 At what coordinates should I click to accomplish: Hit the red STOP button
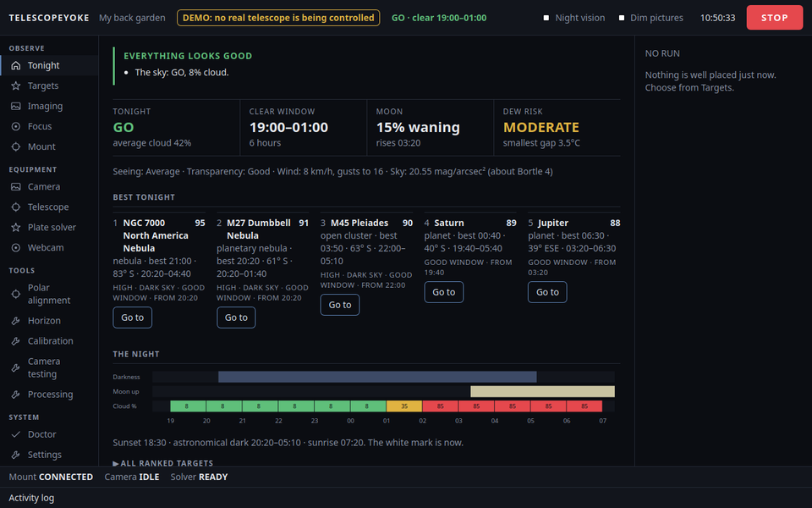pyautogui.click(x=774, y=18)
